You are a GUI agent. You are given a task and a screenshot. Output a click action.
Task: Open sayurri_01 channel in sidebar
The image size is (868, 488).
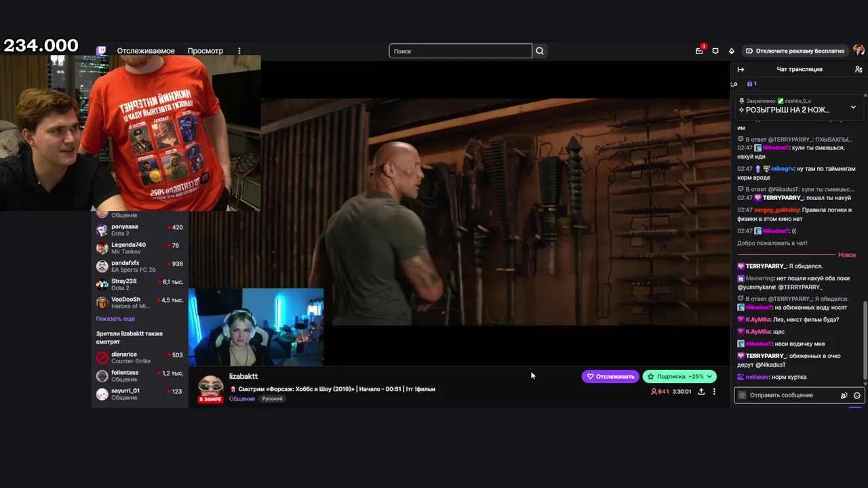pyautogui.click(x=140, y=394)
